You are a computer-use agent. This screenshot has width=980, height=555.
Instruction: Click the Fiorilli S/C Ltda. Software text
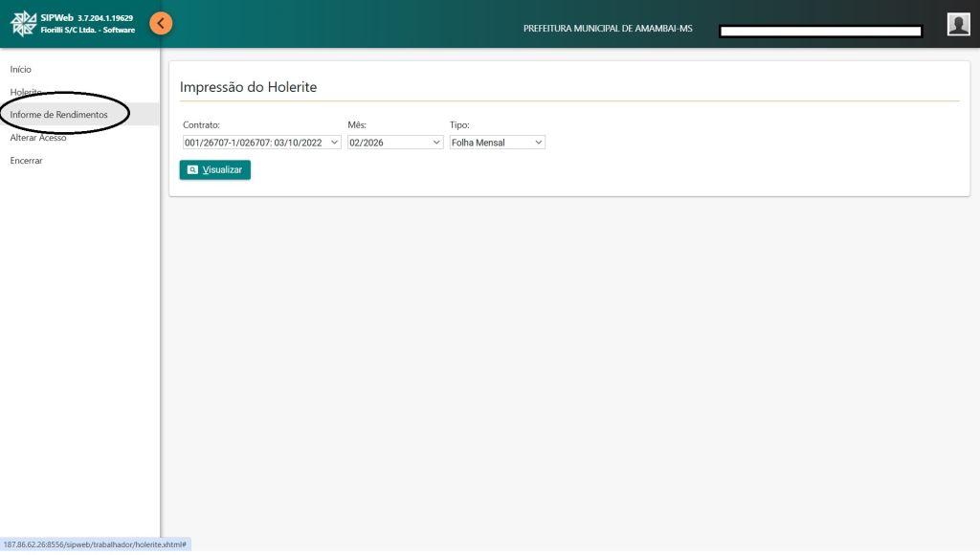click(x=88, y=31)
